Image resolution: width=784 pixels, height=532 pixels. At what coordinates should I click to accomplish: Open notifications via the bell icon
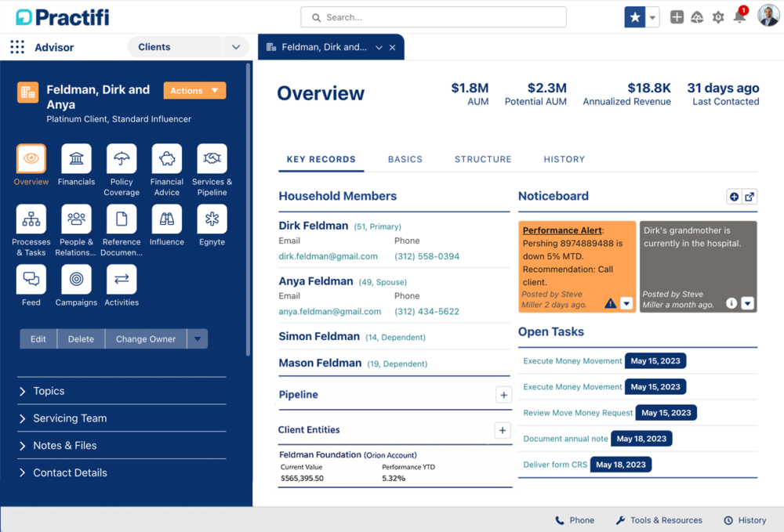(x=739, y=16)
